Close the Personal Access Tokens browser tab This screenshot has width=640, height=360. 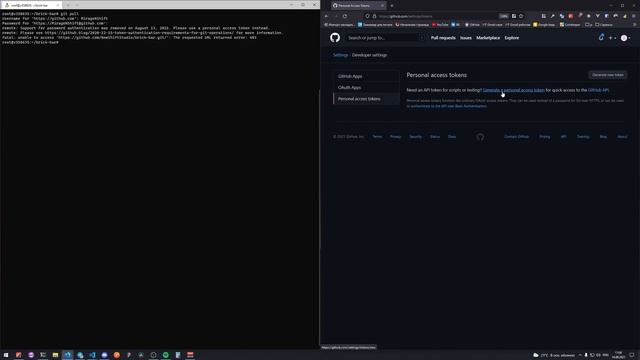pyautogui.click(x=382, y=6)
